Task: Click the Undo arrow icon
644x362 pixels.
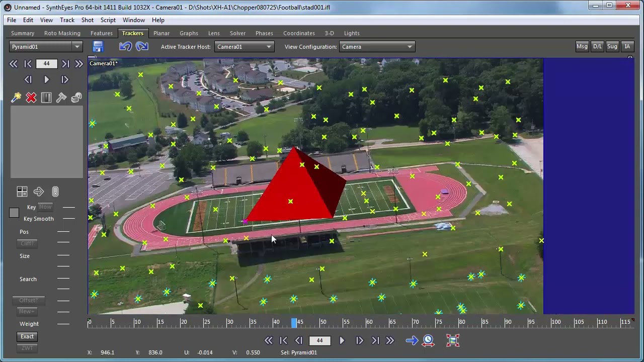Action: point(125,47)
